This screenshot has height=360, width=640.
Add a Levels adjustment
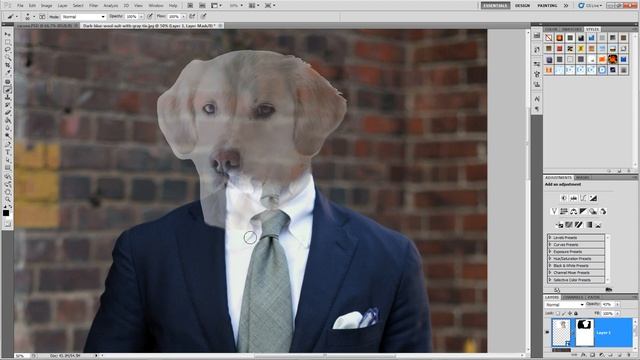coord(574,198)
